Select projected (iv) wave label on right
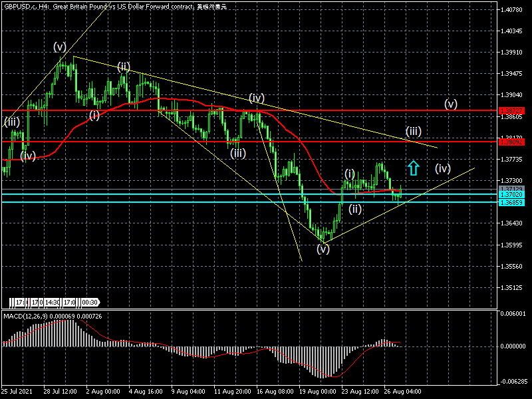The width and height of the screenshot is (532, 399). coord(443,168)
